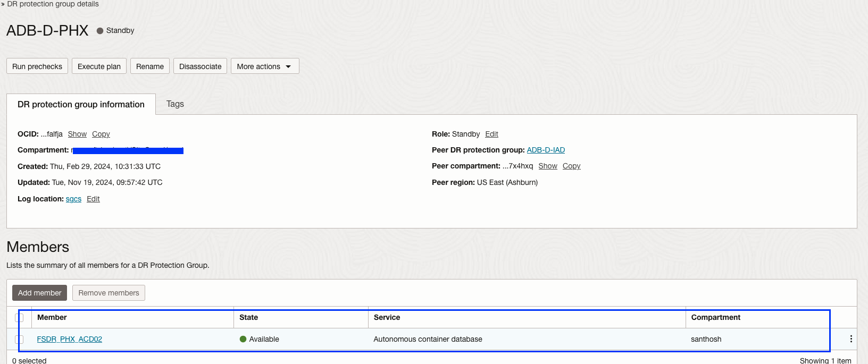Image resolution: width=868 pixels, height=364 pixels.
Task: Click the US East (Ashburn) peer region value
Action: click(507, 182)
